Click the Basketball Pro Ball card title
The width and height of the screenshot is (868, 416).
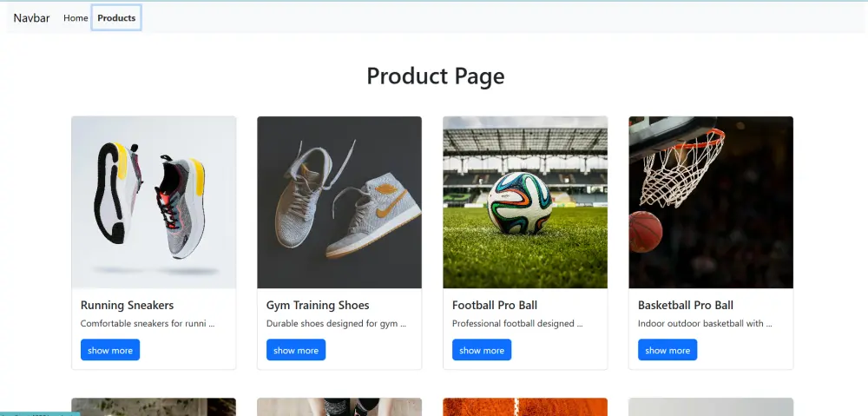[x=686, y=305]
